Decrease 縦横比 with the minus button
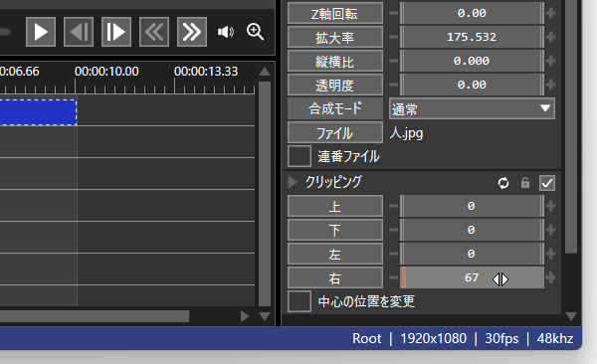597x364 pixels. (x=394, y=61)
